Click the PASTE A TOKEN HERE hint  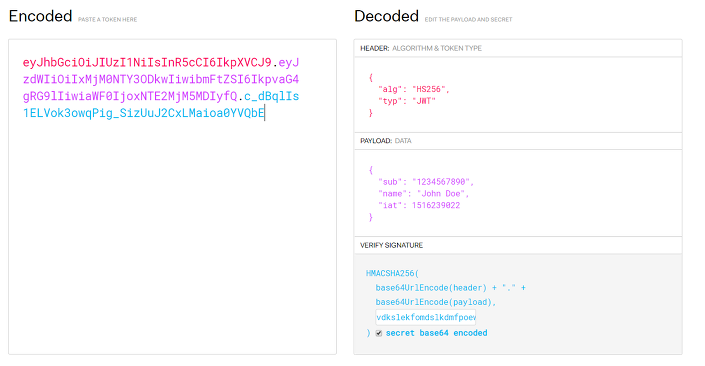click(107, 19)
